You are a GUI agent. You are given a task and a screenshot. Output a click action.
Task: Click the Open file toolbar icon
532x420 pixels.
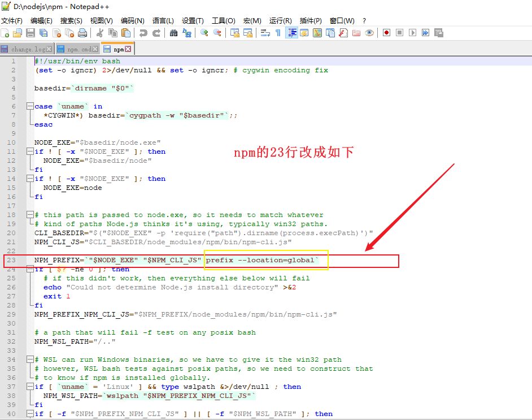click(18, 33)
